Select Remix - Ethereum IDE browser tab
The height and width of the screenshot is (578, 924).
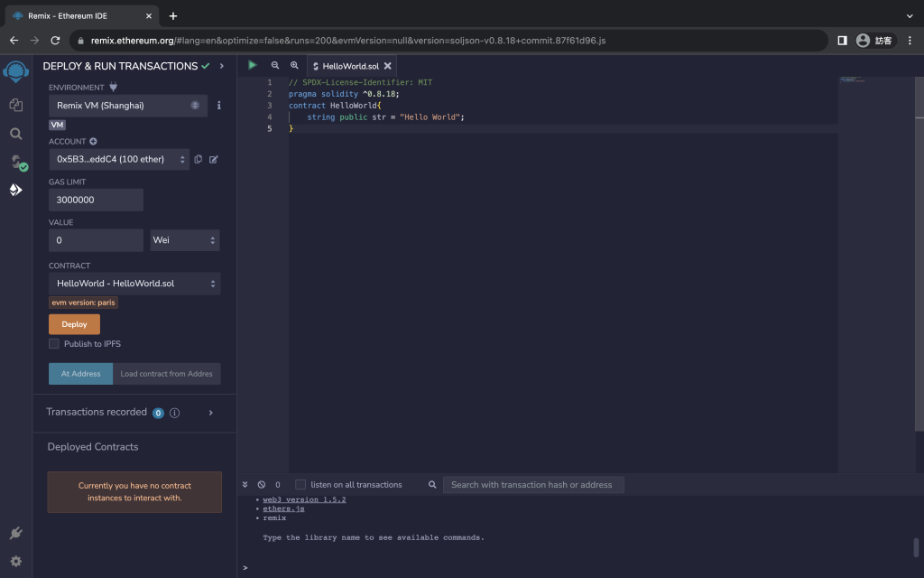[81, 16]
